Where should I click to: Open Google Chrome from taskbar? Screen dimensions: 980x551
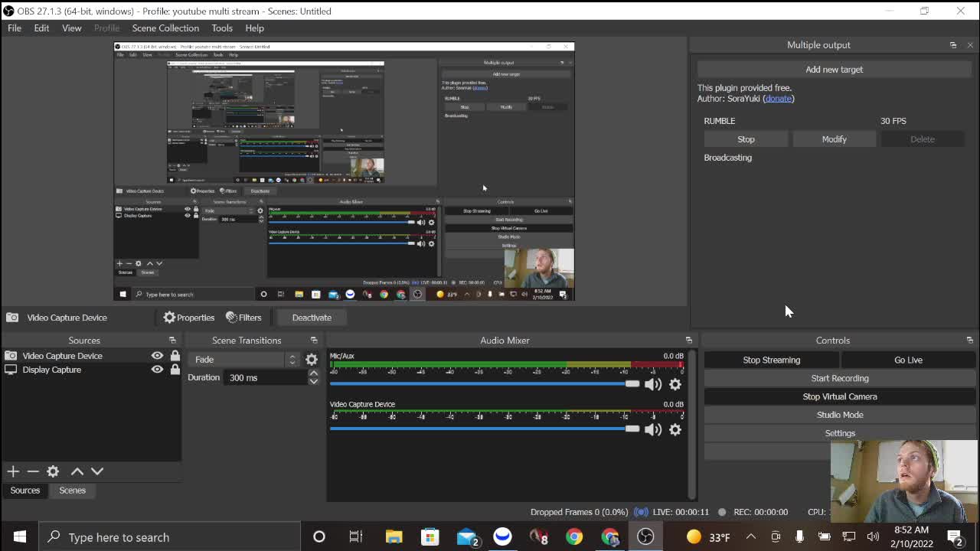[574, 537]
